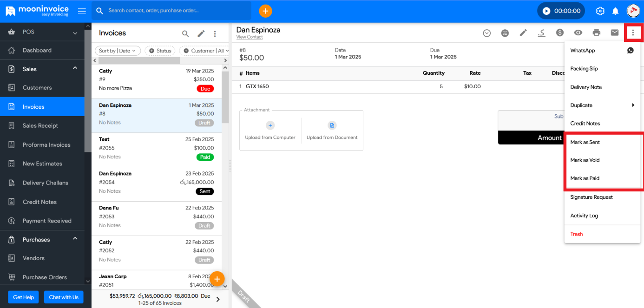The width and height of the screenshot is (644, 308).
Task: Choose Mark as Paid
Action: 602,178
